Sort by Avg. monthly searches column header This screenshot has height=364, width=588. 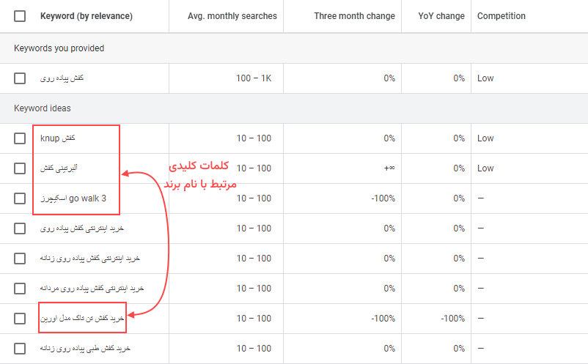click(232, 16)
